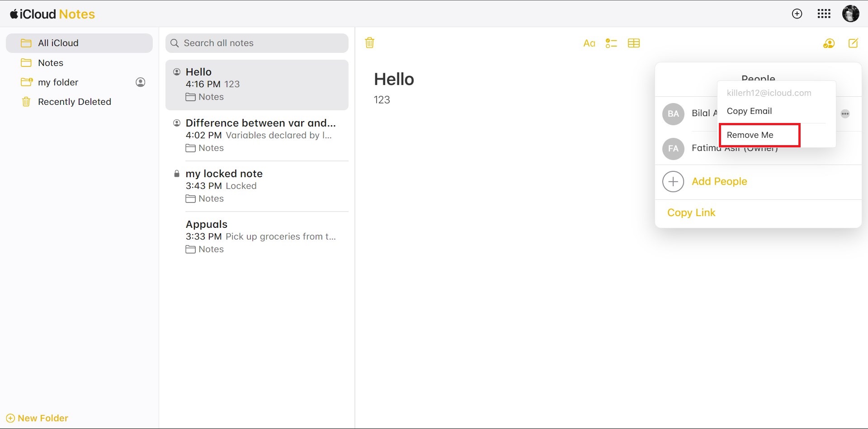The width and height of the screenshot is (868, 429).
Task: Click the FA avatar for Fatima
Action: (x=673, y=148)
